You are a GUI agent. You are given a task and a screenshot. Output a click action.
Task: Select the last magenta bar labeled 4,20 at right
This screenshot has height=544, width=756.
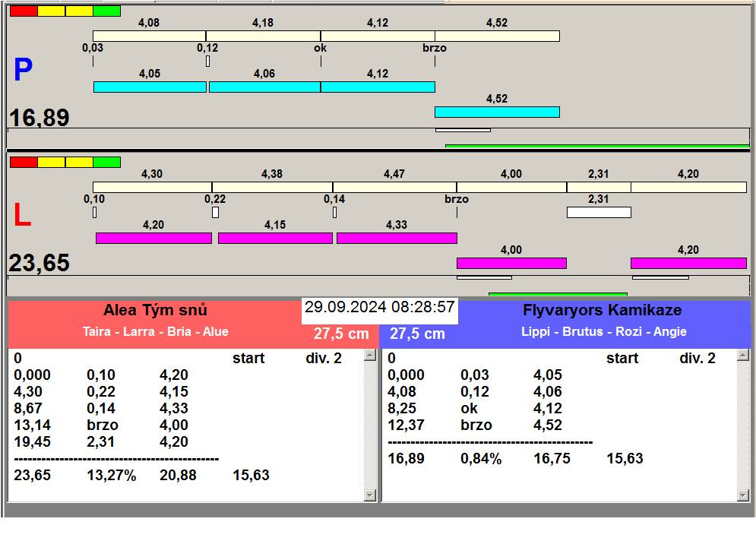click(688, 263)
